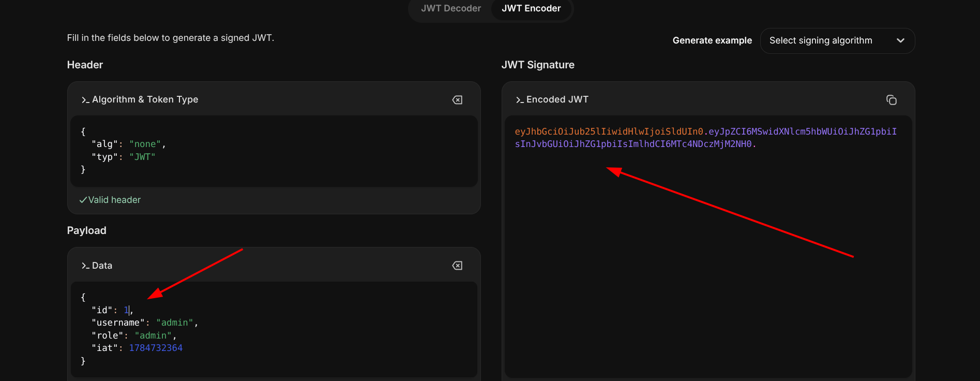Click the "username" key in payload
980x381 pixels.
pyautogui.click(x=118, y=323)
